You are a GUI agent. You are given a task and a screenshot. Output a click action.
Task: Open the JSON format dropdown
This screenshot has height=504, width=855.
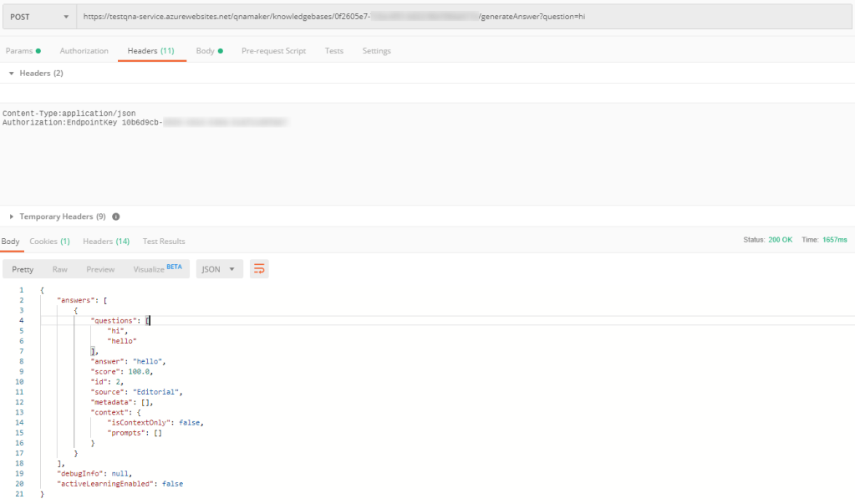click(220, 269)
